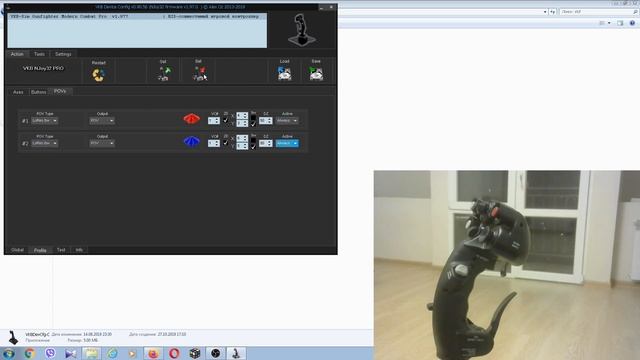Open Internet Explorer from the taskbar
This screenshot has height=360, width=640.
(x=112, y=353)
